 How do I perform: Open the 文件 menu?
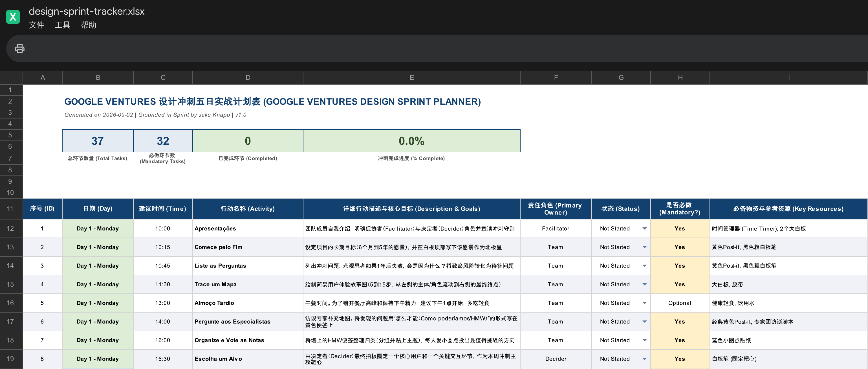[x=36, y=25]
